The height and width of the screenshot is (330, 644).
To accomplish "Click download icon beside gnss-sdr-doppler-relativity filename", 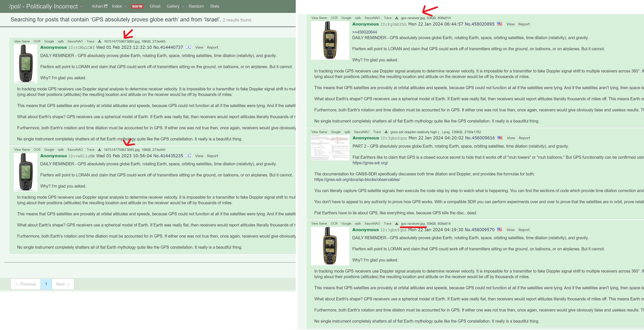I will click(386, 132).
